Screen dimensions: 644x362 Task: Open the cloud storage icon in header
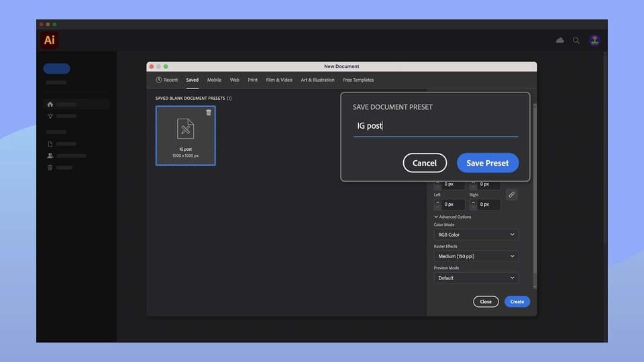coord(559,40)
